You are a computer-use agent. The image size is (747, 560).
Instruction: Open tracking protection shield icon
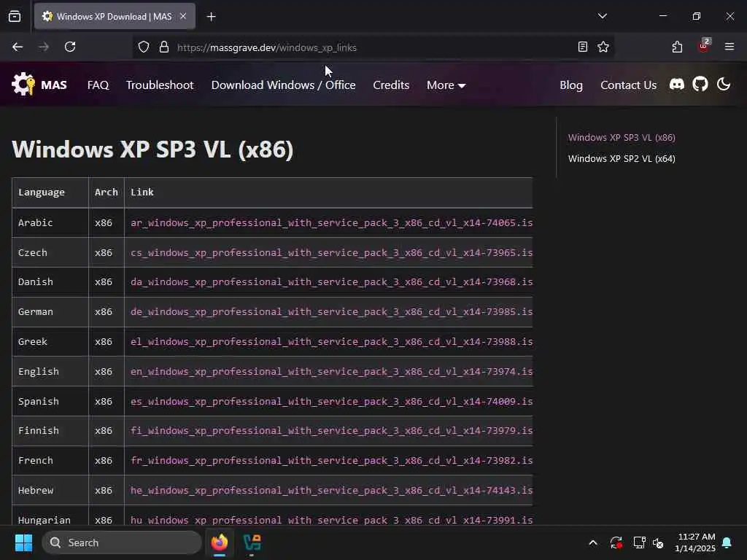click(144, 47)
